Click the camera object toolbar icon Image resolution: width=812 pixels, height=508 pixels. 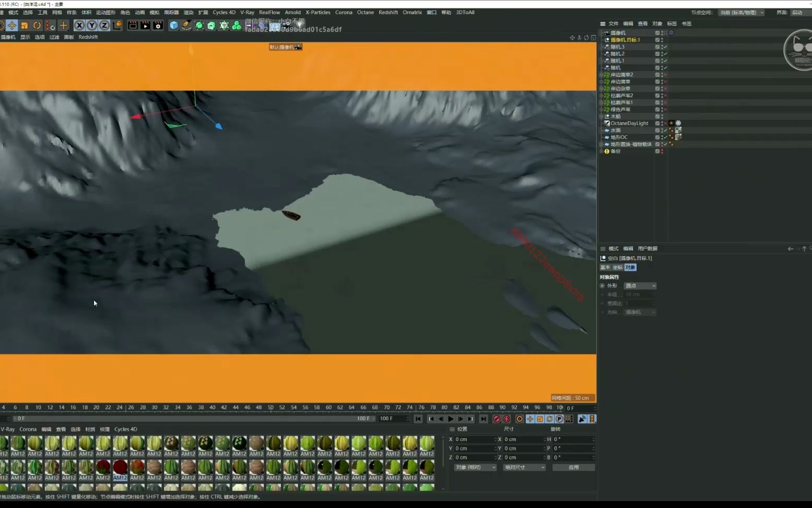point(286,24)
